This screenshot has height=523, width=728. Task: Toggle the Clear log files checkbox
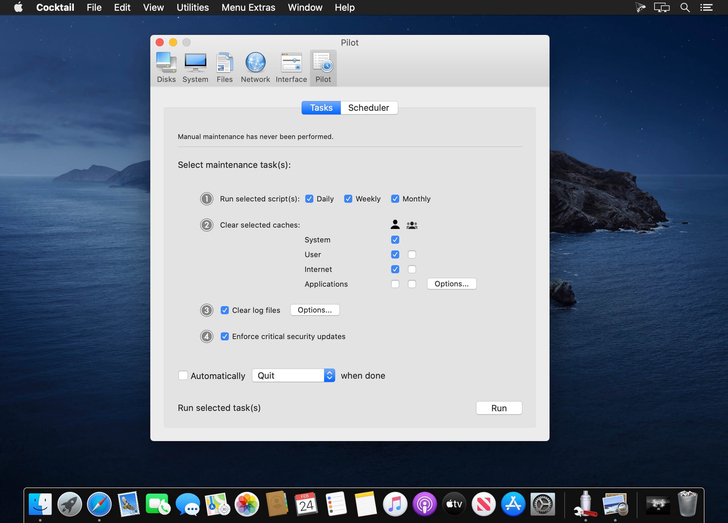[225, 310]
